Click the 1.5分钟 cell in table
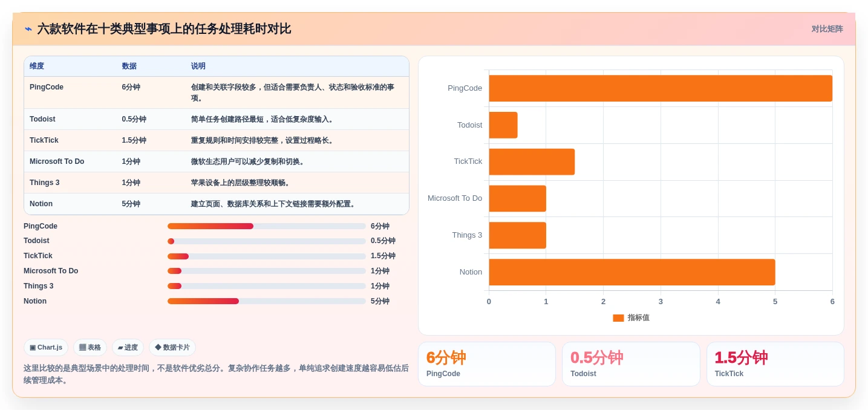868x410 pixels. point(134,140)
